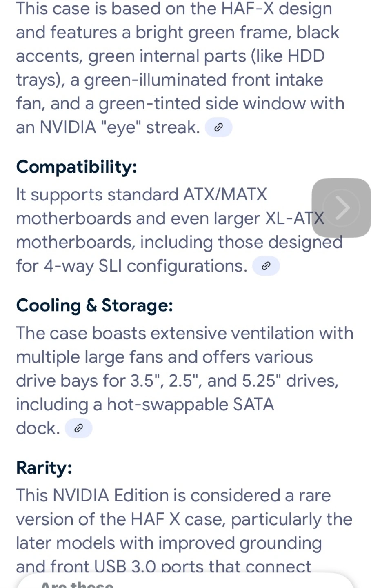Tap the word HAF-X in first paragraph

tap(248, 9)
